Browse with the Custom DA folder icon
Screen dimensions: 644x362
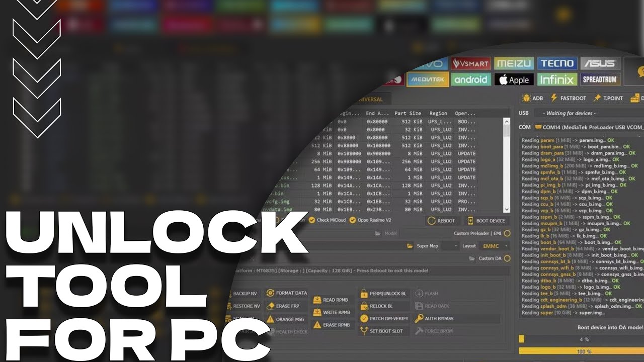pos(472,258)
